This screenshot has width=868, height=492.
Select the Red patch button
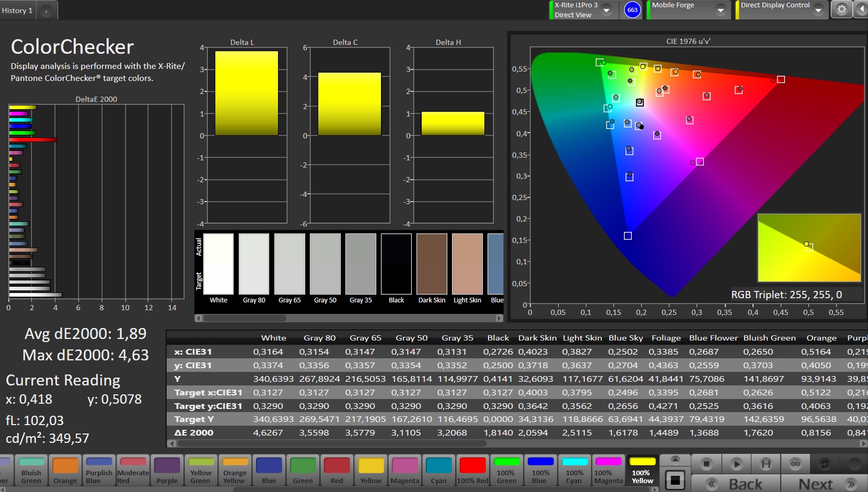click(x=337, y=470)
